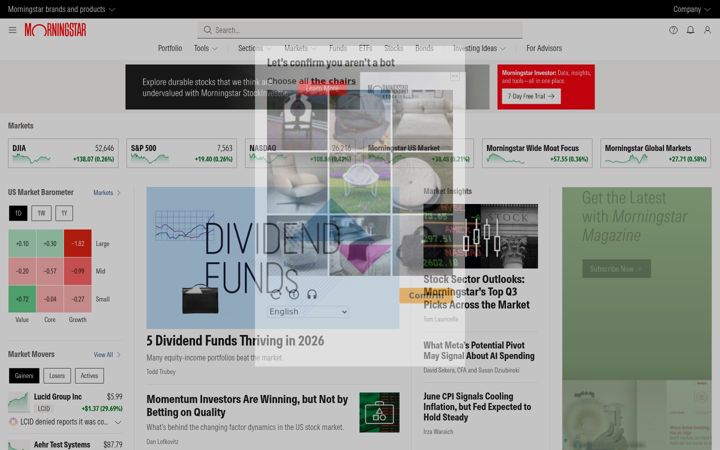The image size is (720, 450).
Task: Click Subscribe Now for Morningstar Magazine
Action: (x=616, y=269)
